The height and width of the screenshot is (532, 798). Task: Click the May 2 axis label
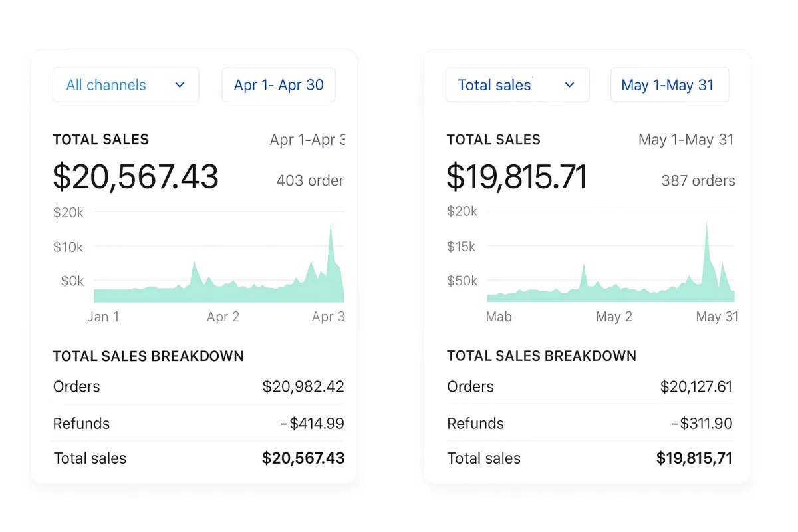pyautogui.click(x=614, y=317)
